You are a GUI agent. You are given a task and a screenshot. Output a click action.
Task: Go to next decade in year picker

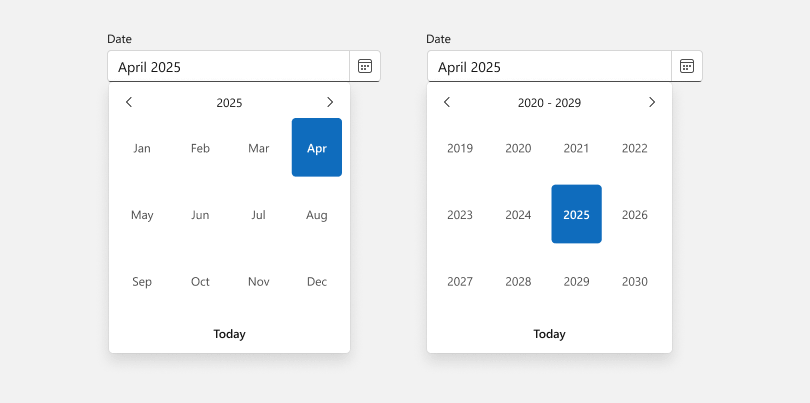(x=652, y=102)
